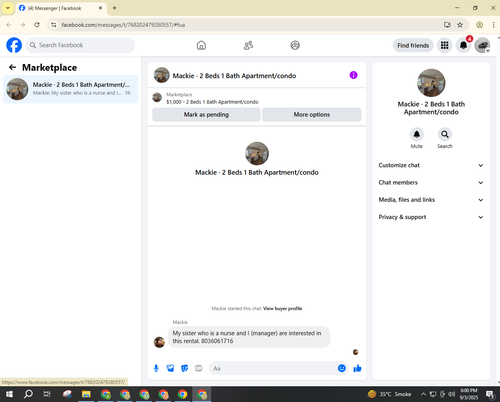Image resolution: width=500 pixels, height=402 pixels.
Task: Open Chrome profile icon
Action: (x=479, y=25)
